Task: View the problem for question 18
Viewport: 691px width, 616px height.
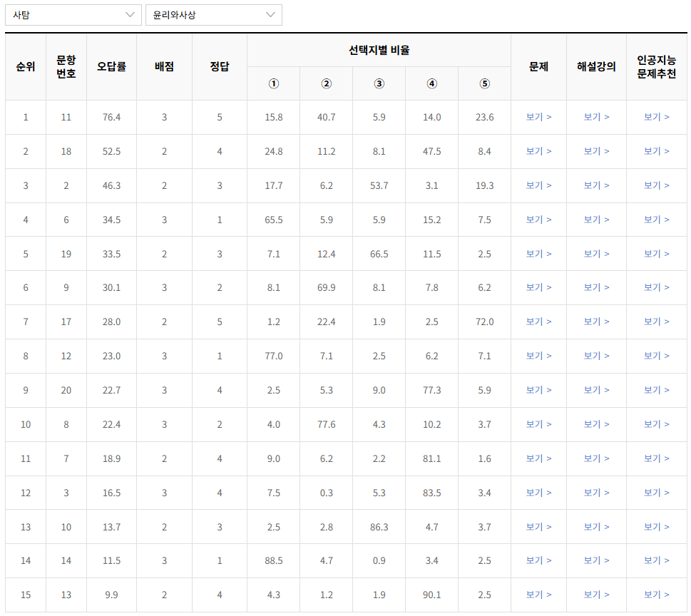Action: click(x=538, y=151)
